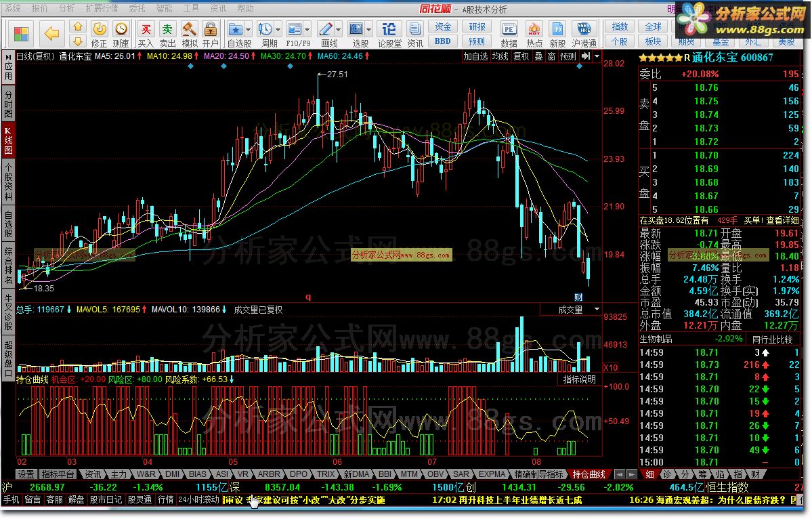Click the 同行业比较 button

(772, 339)
